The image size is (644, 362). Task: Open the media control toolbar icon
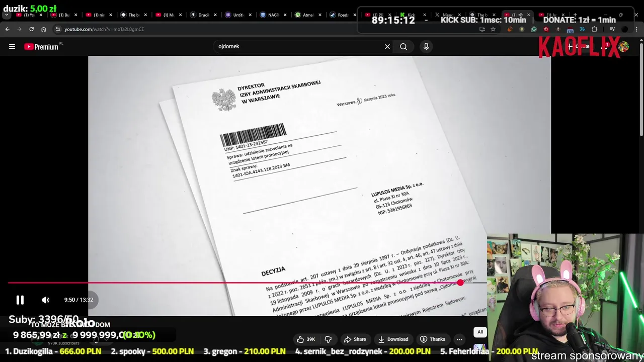click(612, 29)
